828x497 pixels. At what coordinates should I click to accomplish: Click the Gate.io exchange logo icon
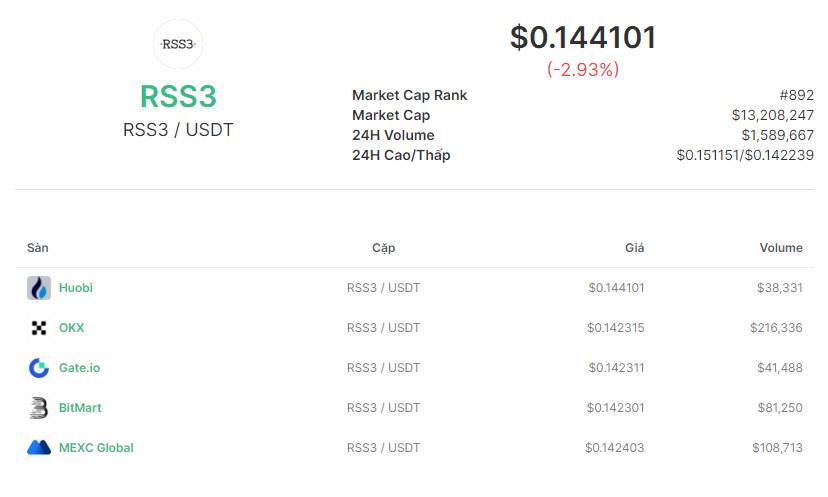[x=39, y=368]
